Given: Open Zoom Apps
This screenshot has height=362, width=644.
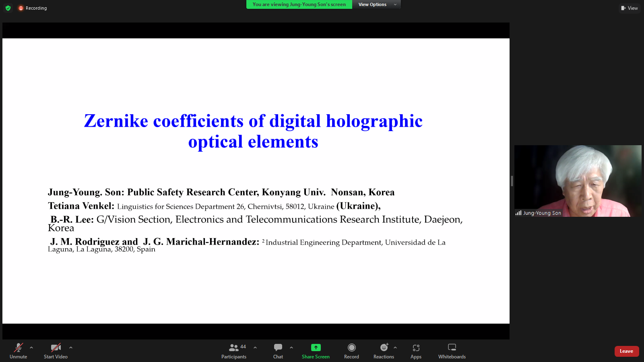Looking at the screenshot, I should (x=416, y=351).
